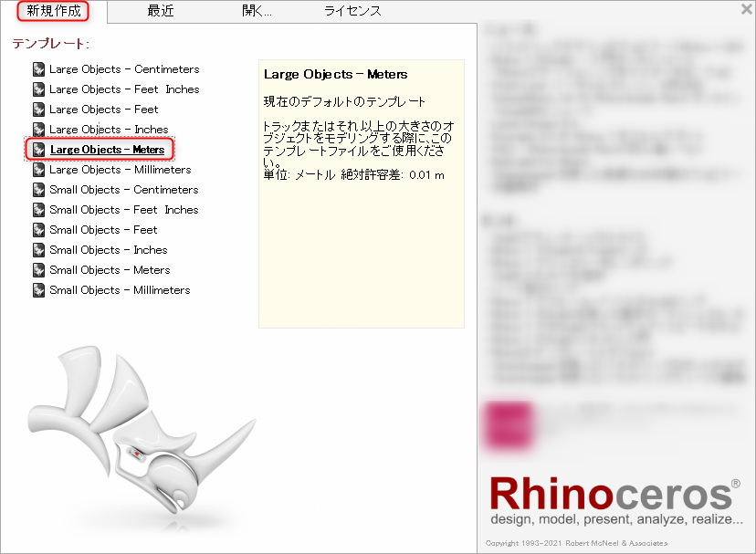
Task: Select Large Objects - Feet Inches template text
Action: click(124, 89)
